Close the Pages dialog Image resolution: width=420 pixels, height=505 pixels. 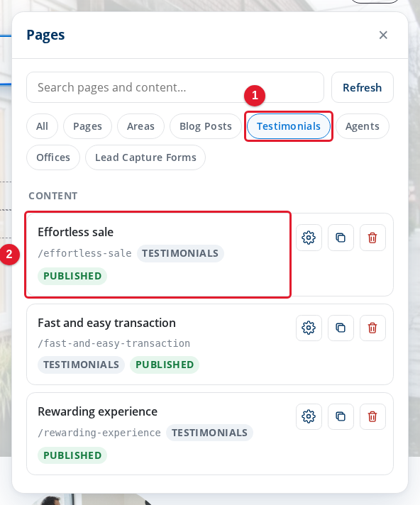(383, 35)
